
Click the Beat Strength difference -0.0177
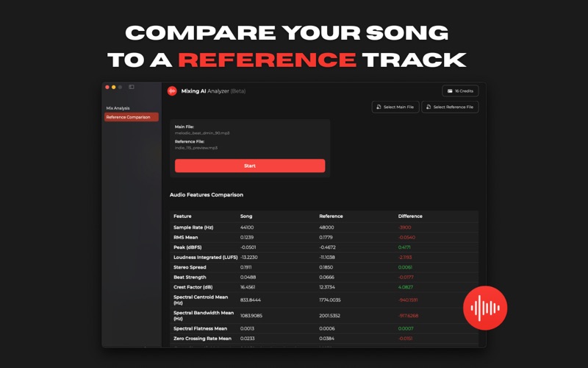coord(406,277)
